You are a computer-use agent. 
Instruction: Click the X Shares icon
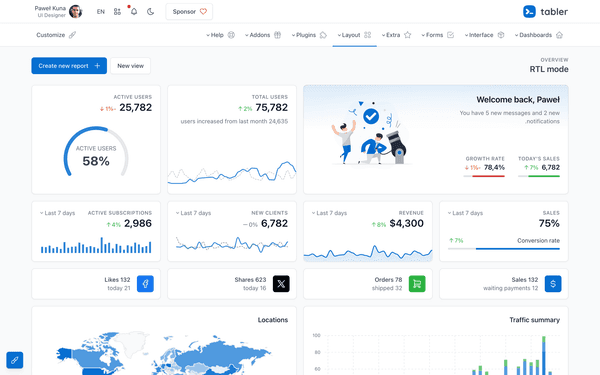(x=281, y=284)
